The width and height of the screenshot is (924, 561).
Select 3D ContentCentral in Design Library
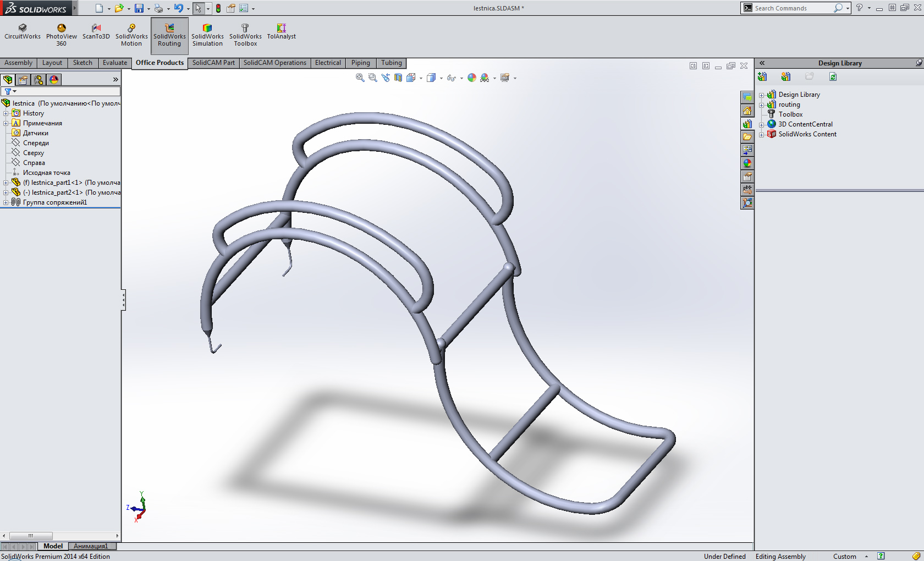click(805, 124)
